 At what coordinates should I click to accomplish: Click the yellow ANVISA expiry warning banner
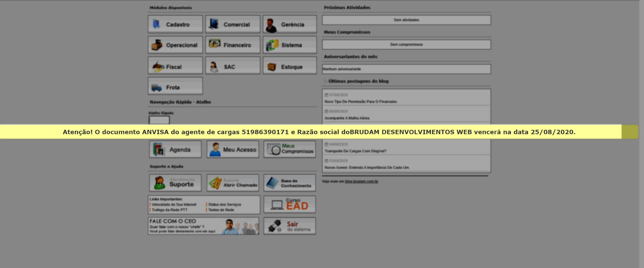311,132
